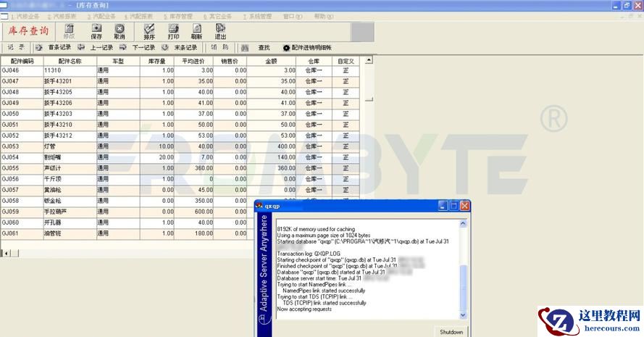Screen dimensions: 644x337
Task: Select the GJ061 part code cell
Action: [22, 234]
